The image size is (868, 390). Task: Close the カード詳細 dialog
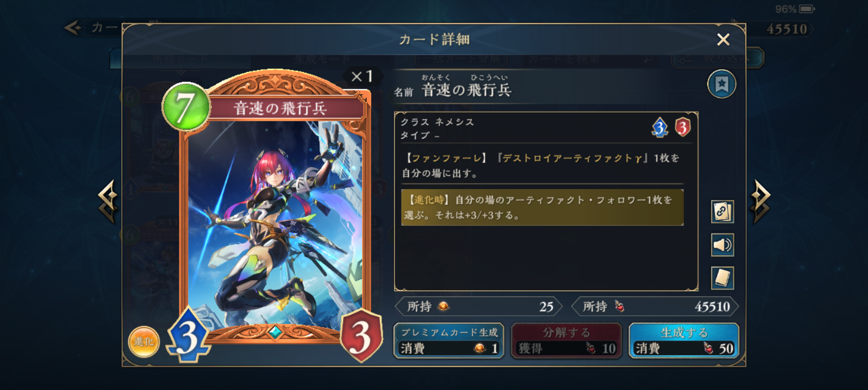[723, 40]
